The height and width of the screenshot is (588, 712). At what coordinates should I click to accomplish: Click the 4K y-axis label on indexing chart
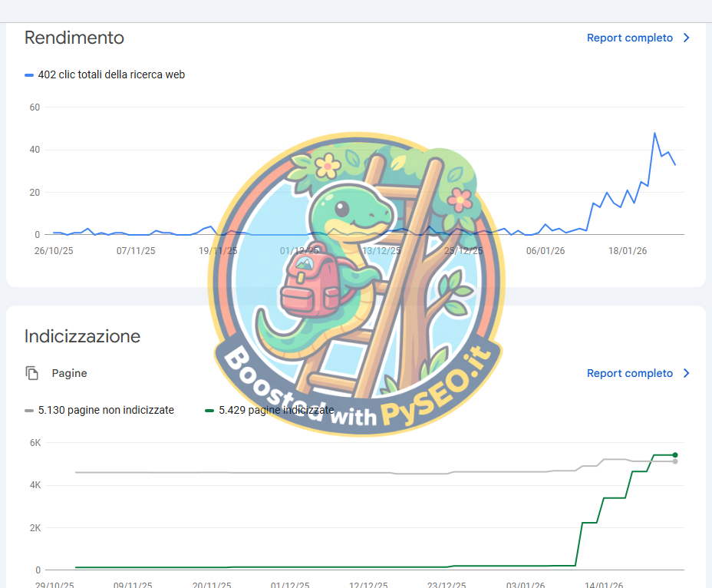point(35,485)
